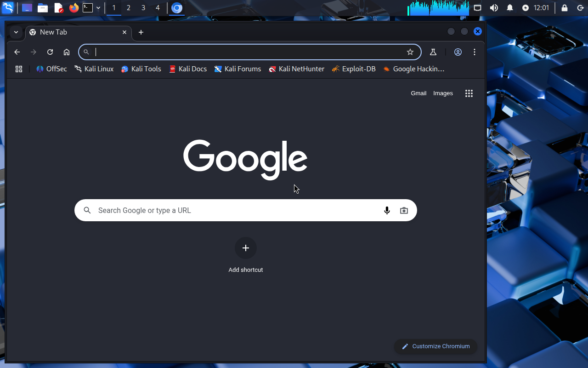Image resolution: width=588 pixels, height=368 pixels.
Task: Switch to workspace 1
Action: [x=114, y=8]
